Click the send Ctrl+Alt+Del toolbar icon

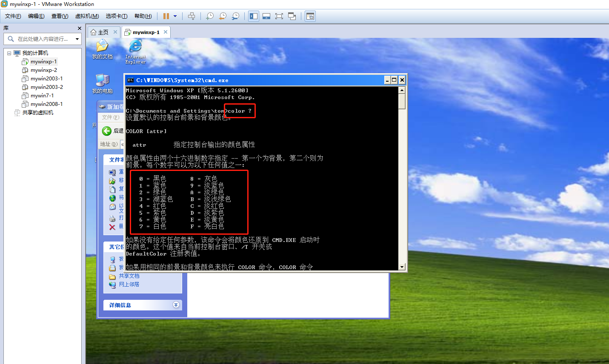(192, 16)
